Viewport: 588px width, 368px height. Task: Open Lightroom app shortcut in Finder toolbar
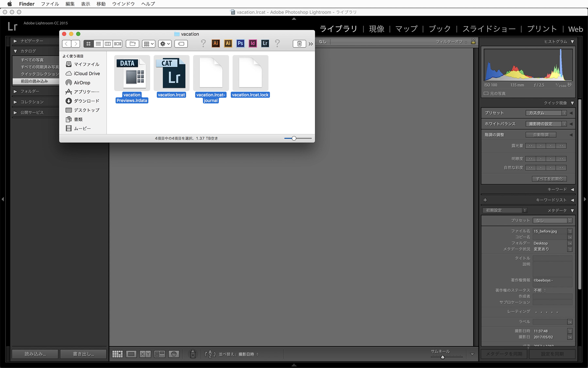265,43
